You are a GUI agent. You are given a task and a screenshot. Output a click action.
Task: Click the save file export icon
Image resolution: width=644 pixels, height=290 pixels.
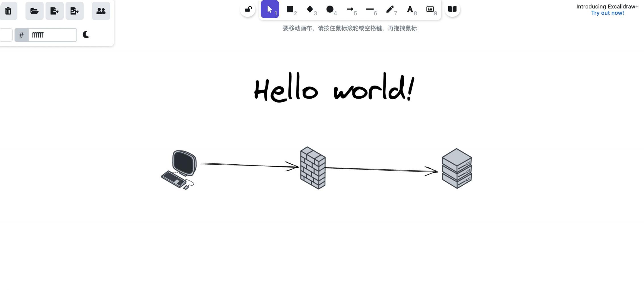pos(54,11)
